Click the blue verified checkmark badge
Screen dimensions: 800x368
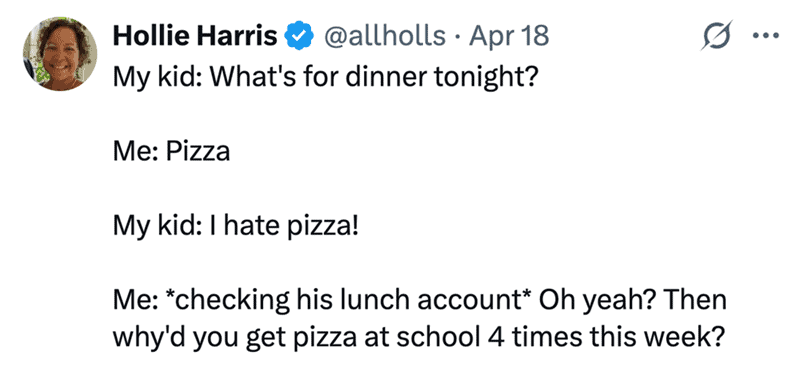click(x=298, y=36)
